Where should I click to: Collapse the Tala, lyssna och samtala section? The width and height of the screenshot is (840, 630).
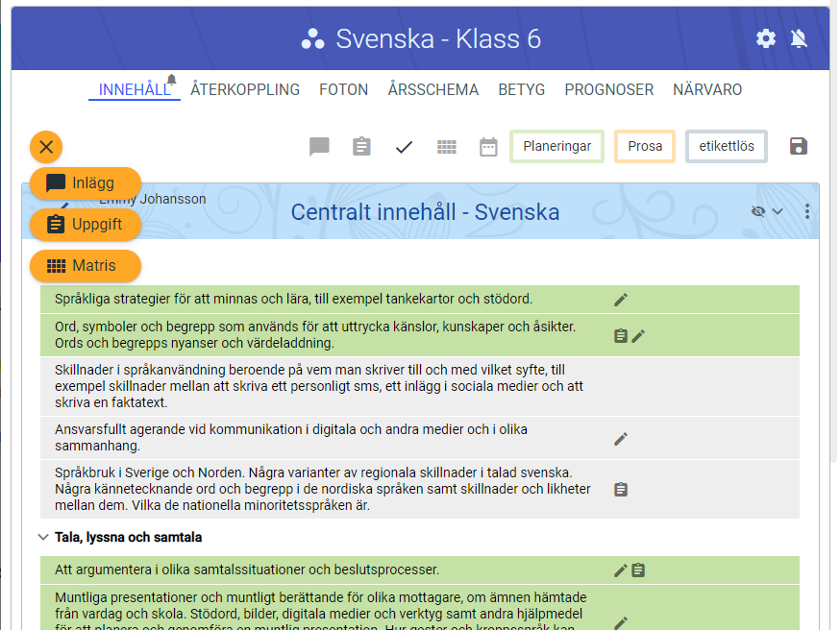tap(43, 538)
